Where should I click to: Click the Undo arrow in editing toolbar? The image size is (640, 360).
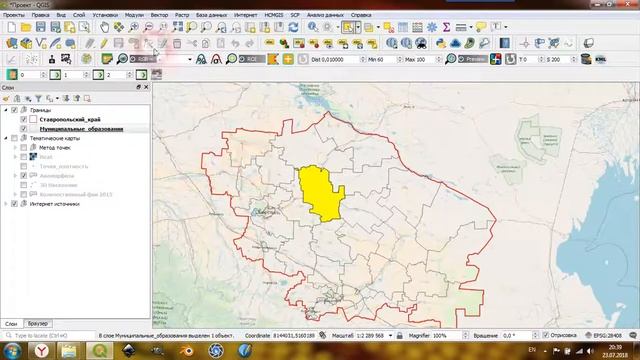tap(235, 43)
